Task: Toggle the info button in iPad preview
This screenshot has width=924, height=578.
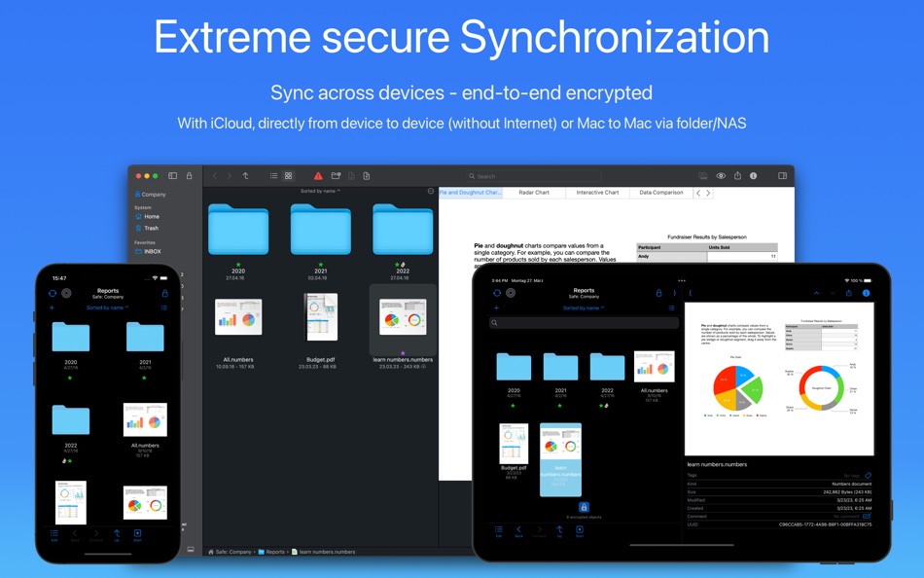Action: click(x=867, y=293)
